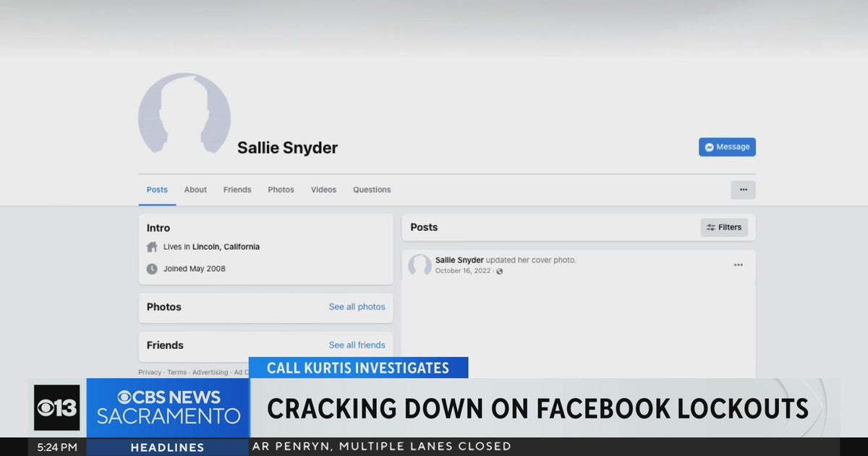Click the small avatar beside the post
868x456 pixels.
coord(420,266)
